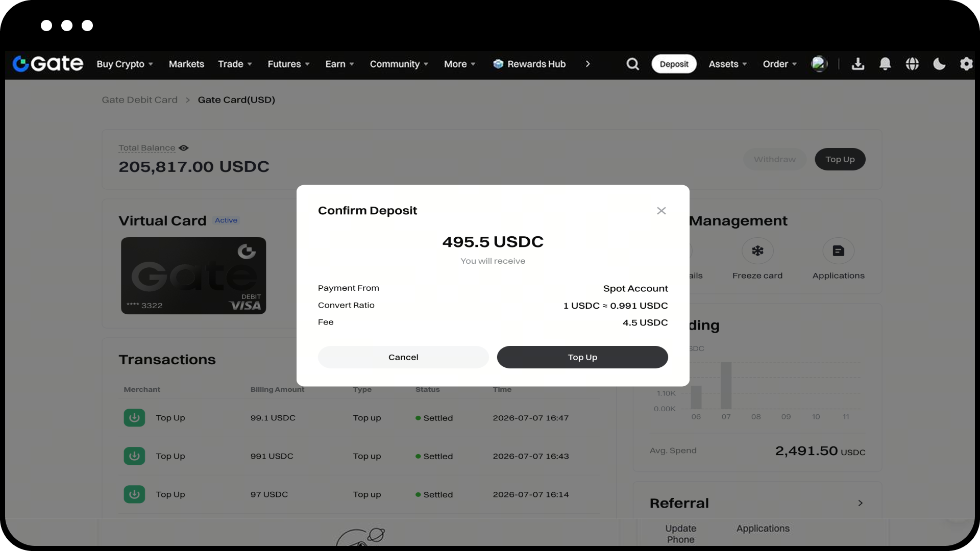Open the language globe icon
The image size is (980, 551).
pyautogui.click(x=912, y=64)
